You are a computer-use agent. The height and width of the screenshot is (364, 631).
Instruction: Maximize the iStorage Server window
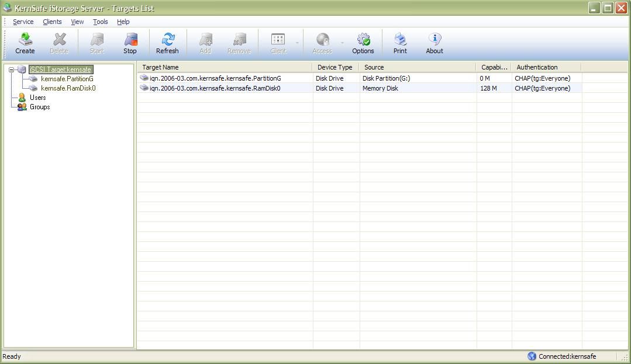[608, 8]
